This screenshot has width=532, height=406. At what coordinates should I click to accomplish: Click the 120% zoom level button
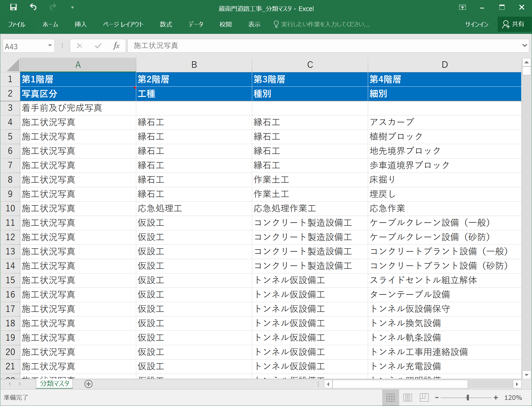point(513,398)
